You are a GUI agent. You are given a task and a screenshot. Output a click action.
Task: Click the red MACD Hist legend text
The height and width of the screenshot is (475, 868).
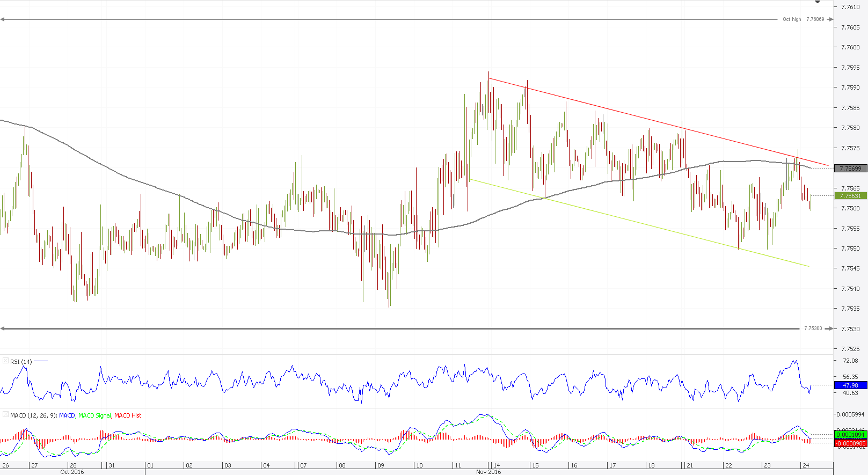[128, 415]
